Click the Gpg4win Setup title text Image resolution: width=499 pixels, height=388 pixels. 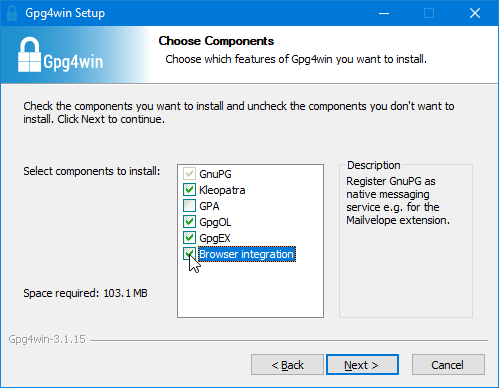(x=65, y=13)
